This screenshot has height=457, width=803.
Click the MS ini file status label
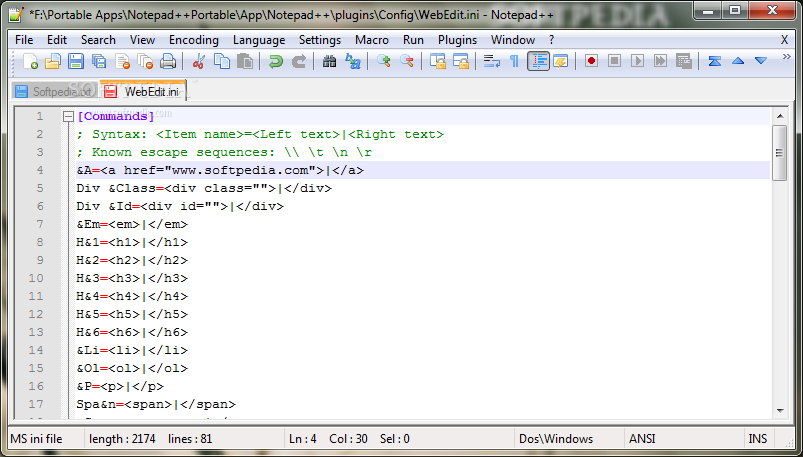point(36,439)
